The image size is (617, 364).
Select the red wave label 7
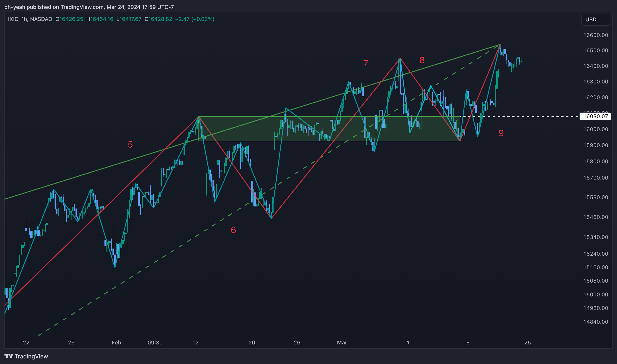tap(365, 63)
